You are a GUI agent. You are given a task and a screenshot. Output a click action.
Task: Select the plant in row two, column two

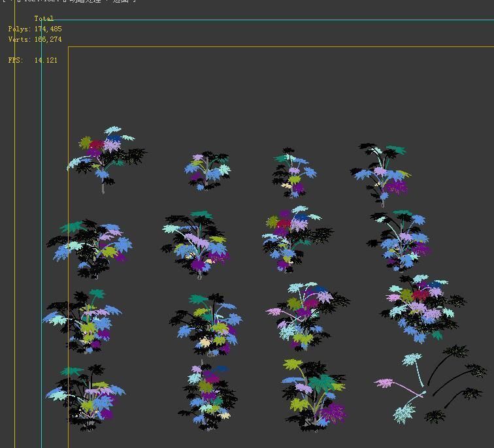195,245
